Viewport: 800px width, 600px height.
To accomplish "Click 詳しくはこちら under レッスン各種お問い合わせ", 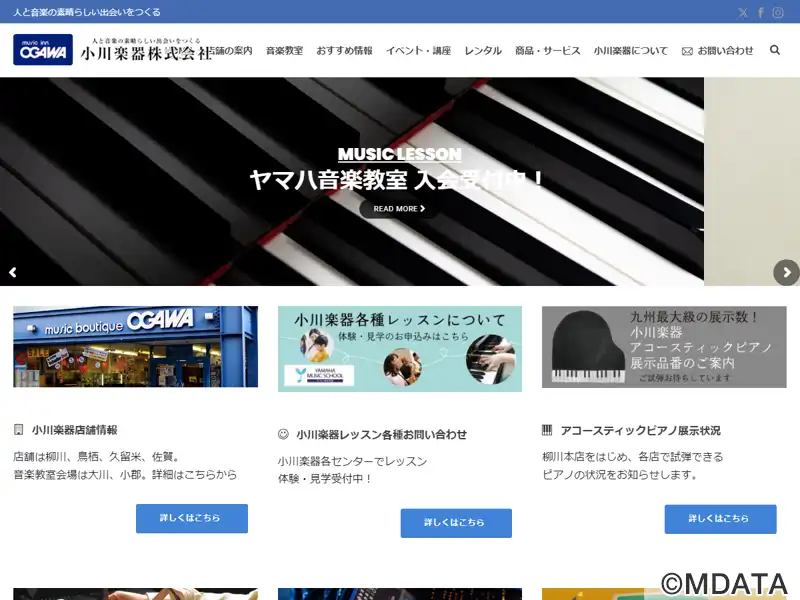I will click(x=456, y=523).
